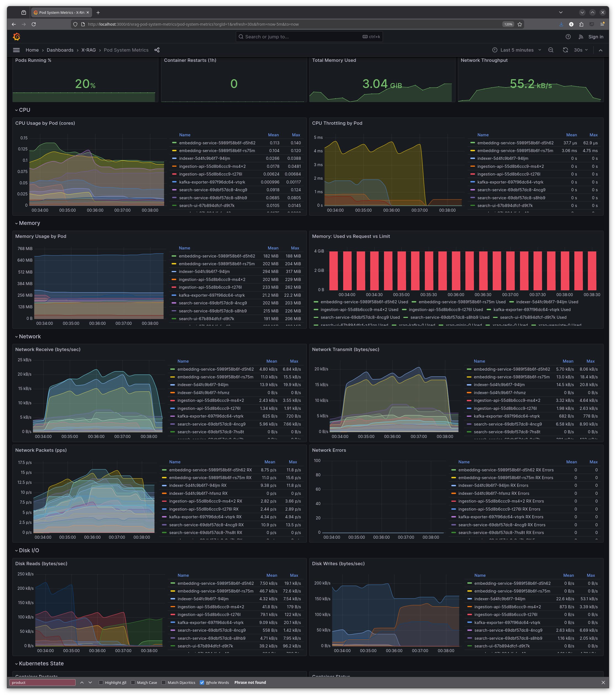Click the share dashboard icon
Viewport: 616px width, 696px height.
pos(157,50)
